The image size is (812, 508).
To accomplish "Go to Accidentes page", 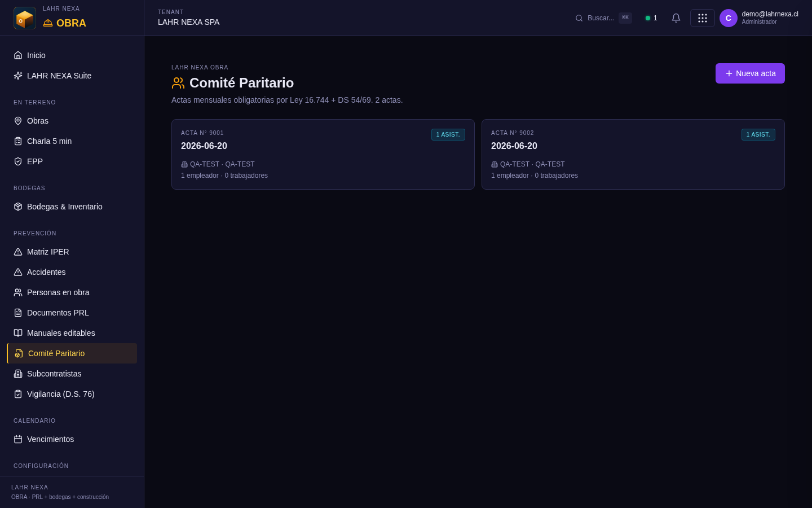I will [72, 272].
